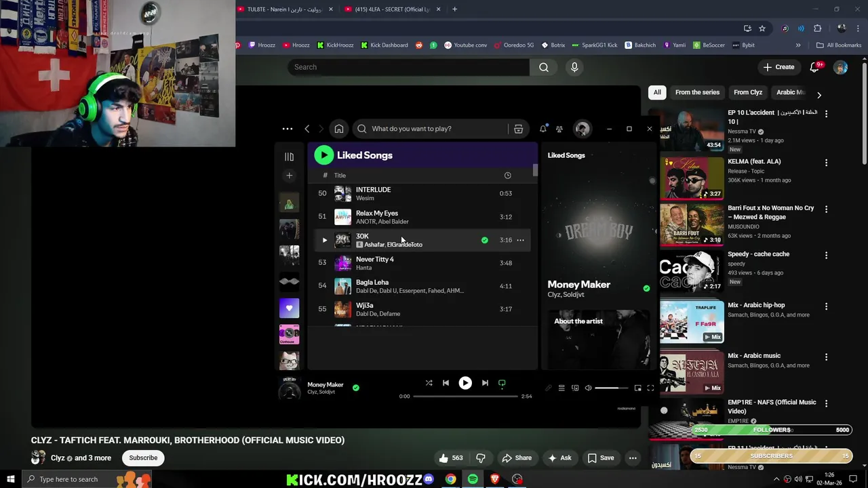Skip to next track in Spotify

(x=485, y=383)
